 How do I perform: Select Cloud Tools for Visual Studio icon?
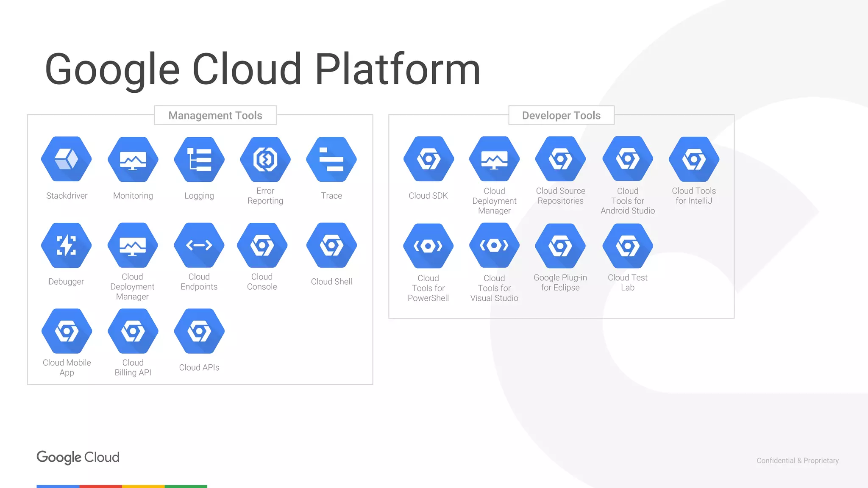coord(495,246)
